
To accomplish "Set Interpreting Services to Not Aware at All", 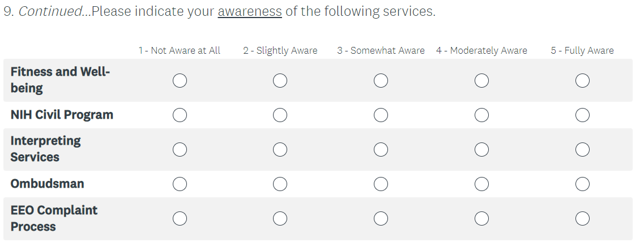I will 180,149.
